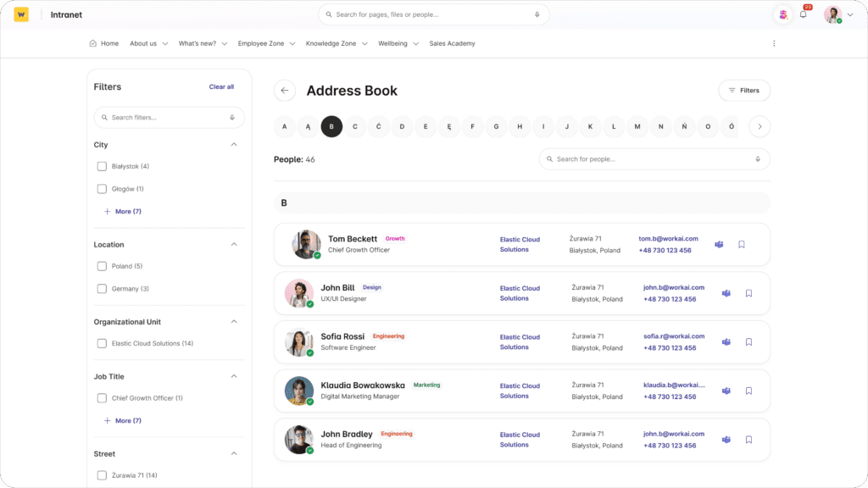This screenshot has width=868, height=488.
Task: Bookmark John Bradley's contact entry
Action: click(x=748, y=440)
